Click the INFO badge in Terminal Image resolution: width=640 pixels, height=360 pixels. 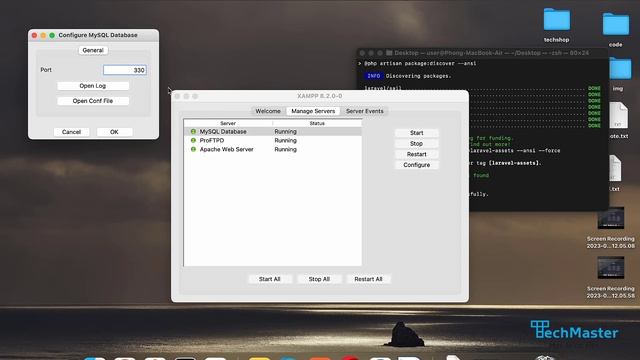coord(373,76)
